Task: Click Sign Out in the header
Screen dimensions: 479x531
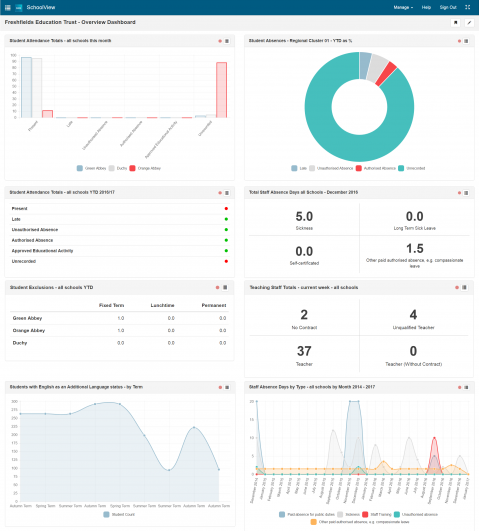Action: coord(448,7)
